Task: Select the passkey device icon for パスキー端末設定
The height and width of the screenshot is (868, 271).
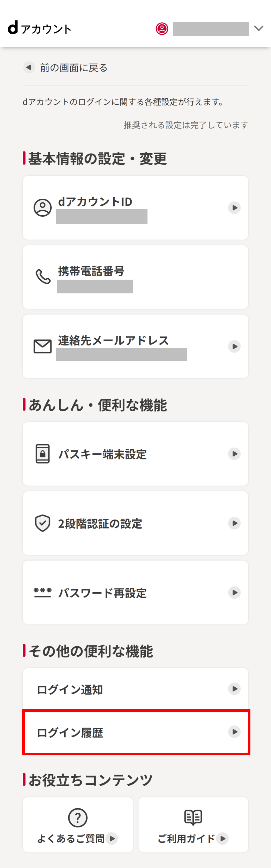Action: click(x=42, y=454)
